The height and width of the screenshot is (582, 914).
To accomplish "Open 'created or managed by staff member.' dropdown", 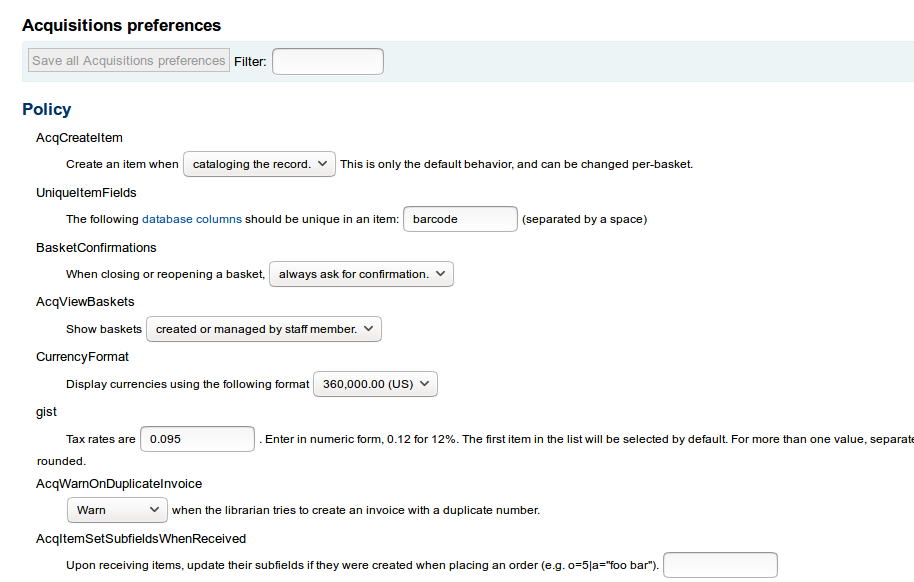I will point(263,329).
